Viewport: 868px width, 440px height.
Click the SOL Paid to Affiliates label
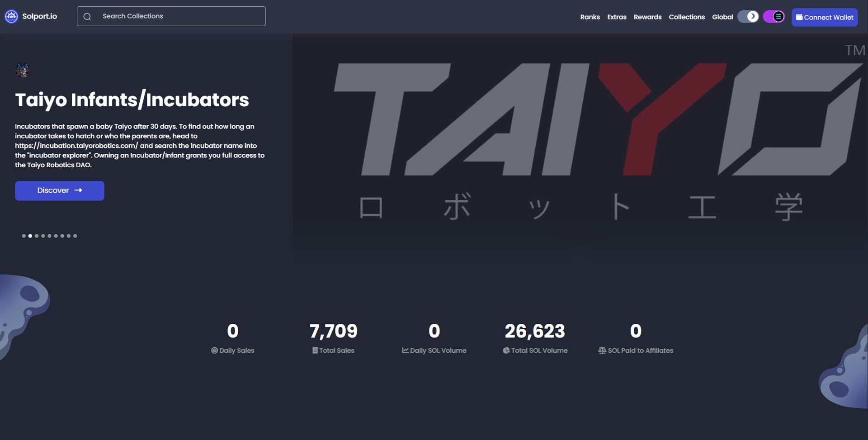coord(641,350)
